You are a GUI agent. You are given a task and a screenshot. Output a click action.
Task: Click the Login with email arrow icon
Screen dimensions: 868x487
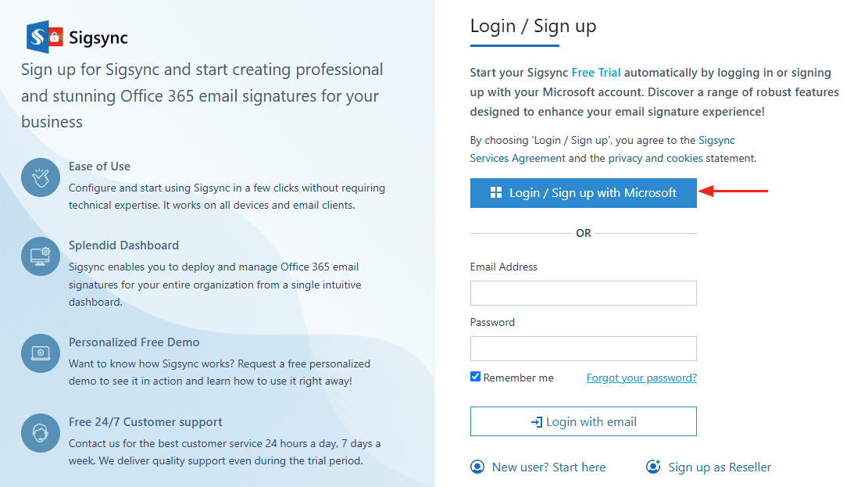536,422
